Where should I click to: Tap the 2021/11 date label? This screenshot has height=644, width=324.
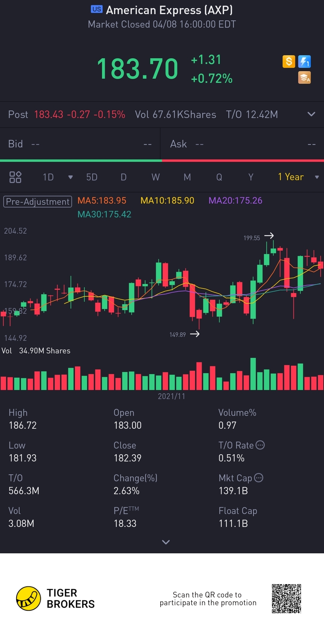[x=171, y=396]
